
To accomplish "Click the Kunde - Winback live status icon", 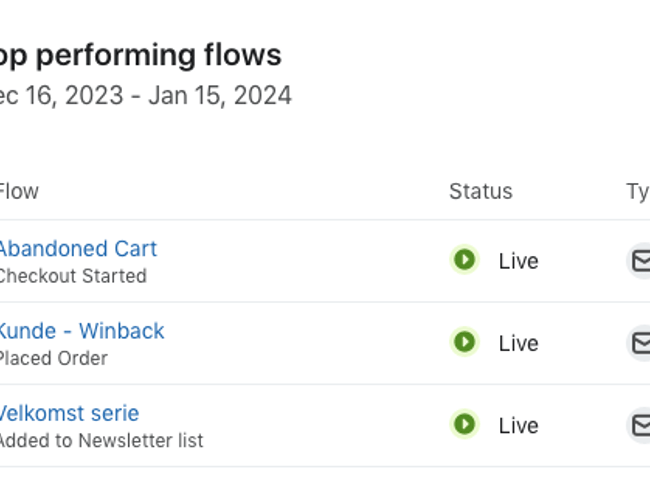I will [464, 343].
